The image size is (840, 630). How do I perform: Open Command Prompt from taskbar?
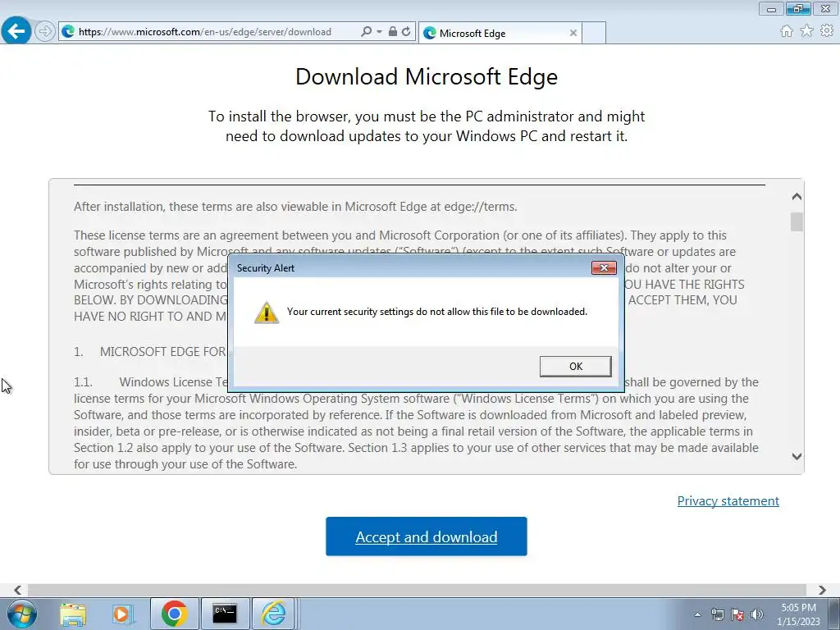point(225,614)
